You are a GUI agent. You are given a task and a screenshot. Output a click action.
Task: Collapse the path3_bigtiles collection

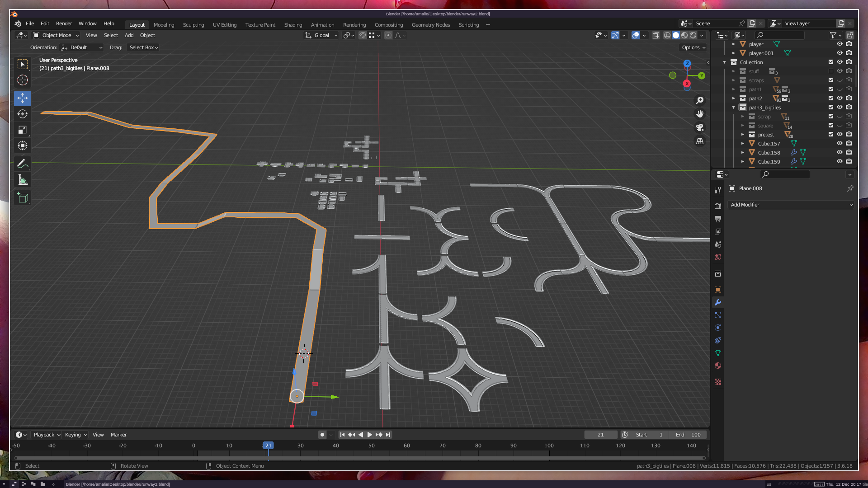[734, 108]
